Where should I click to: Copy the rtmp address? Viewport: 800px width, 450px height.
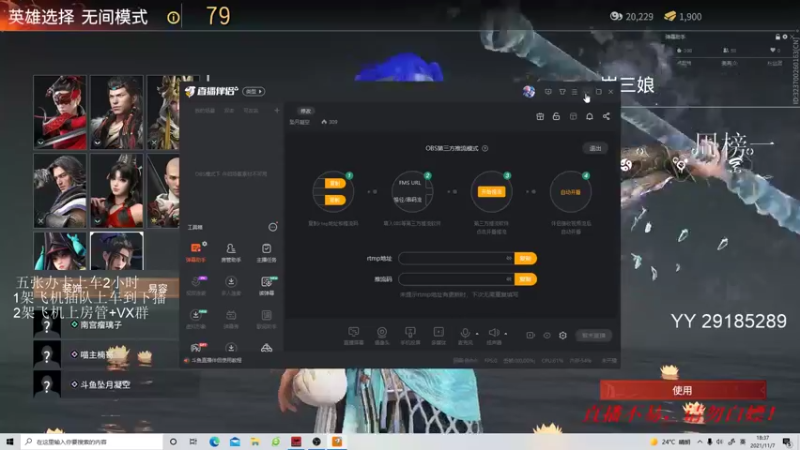(526, 259)
